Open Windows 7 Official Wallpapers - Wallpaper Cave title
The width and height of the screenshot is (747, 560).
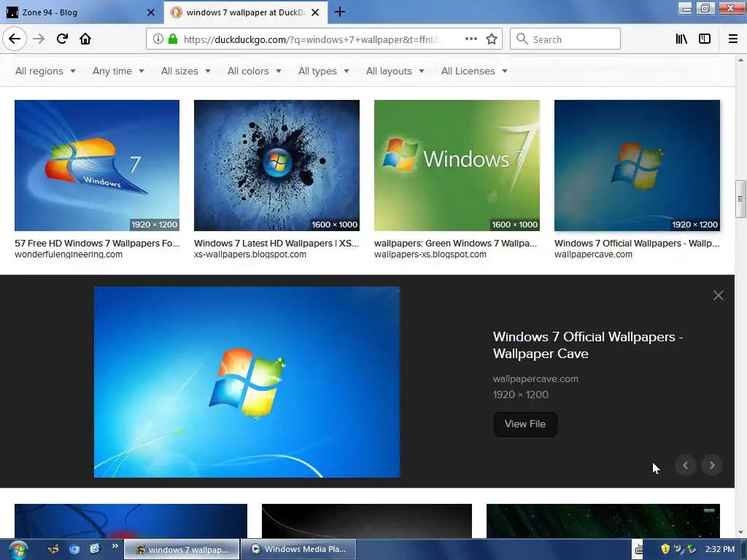588,345
